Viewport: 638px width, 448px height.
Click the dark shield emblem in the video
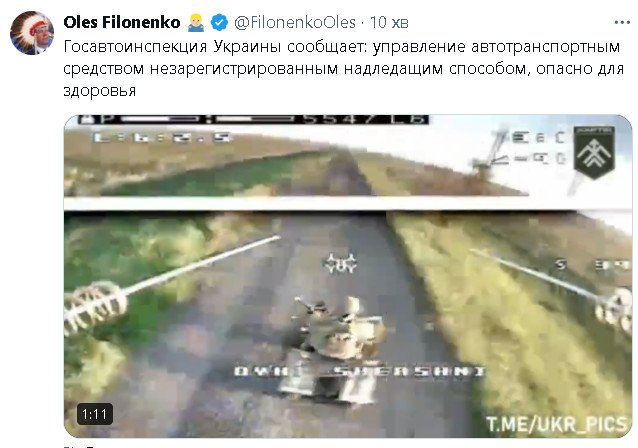coord(594,153)
